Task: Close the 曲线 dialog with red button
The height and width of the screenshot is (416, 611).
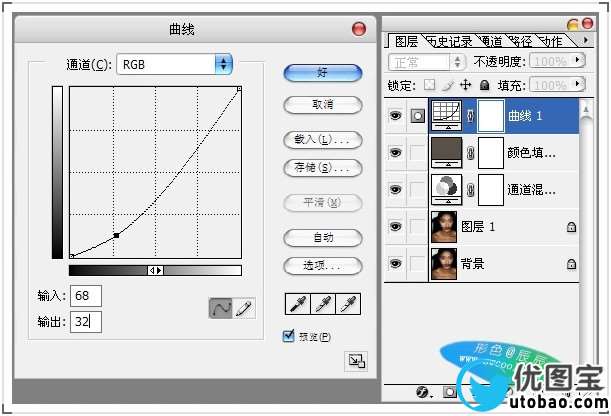Action: point(359,29)
